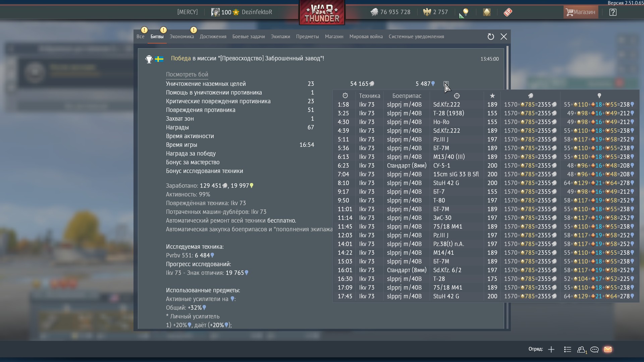The image size is (644, 362).
Task: Open the help question mark icon
Action: tap(613, 12)
